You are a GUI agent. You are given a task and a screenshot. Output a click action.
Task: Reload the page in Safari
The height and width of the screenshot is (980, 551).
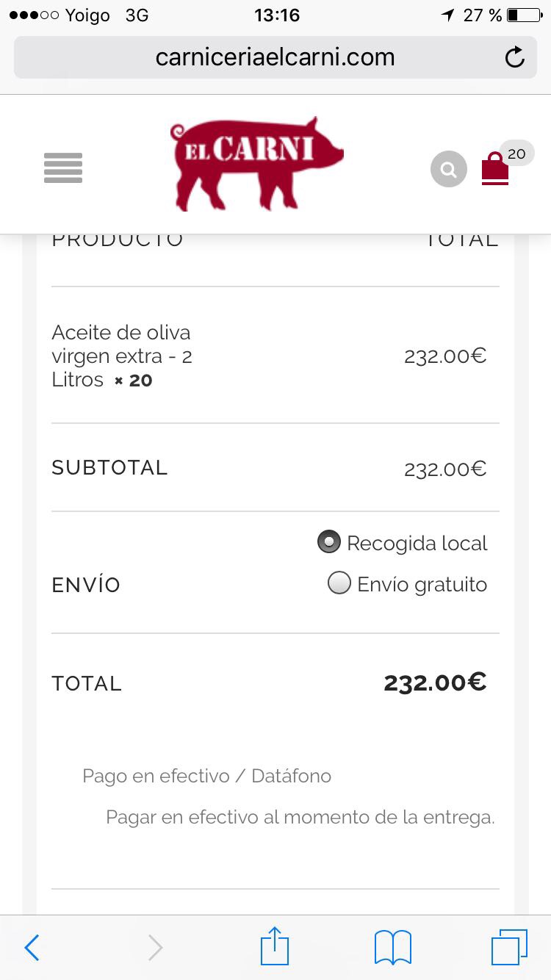click(x=515, y=57)
